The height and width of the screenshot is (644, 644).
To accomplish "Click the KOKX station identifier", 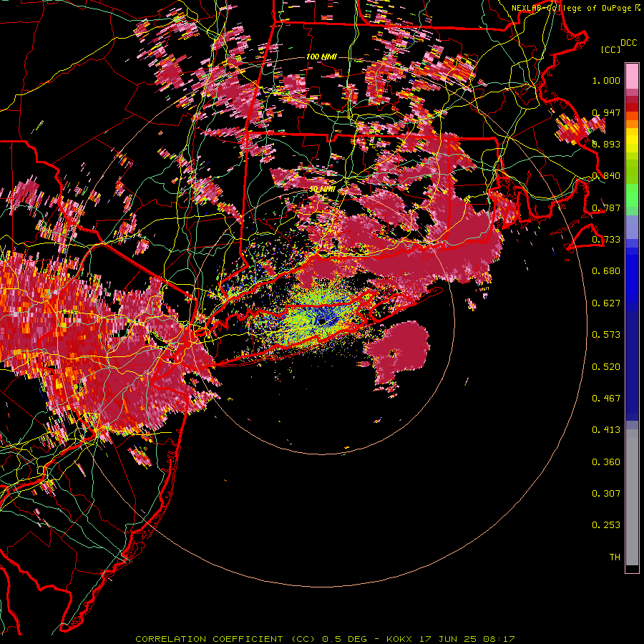I will tap(399, 639).
